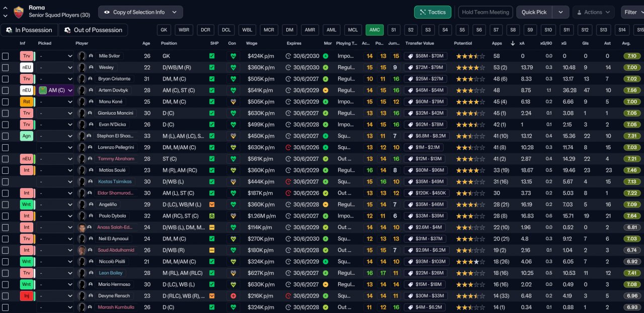Open the Picked dropdown for Manu Koné
This screenshot has width=644, height=313.
[55, 102]
